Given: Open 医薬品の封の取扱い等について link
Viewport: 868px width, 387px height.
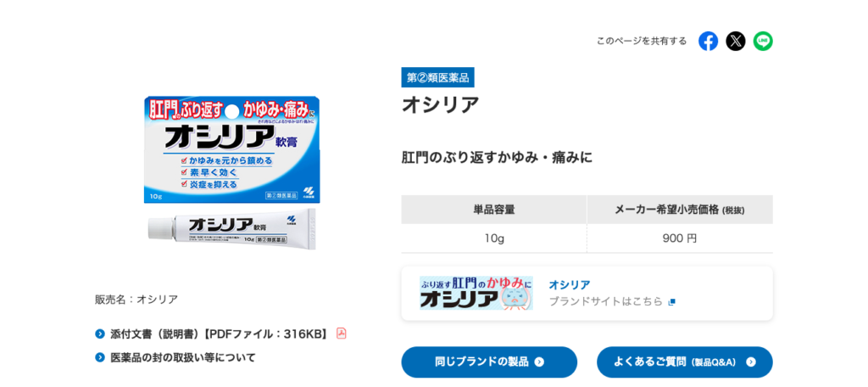Looking at the screenshot, I should point(183,357).
